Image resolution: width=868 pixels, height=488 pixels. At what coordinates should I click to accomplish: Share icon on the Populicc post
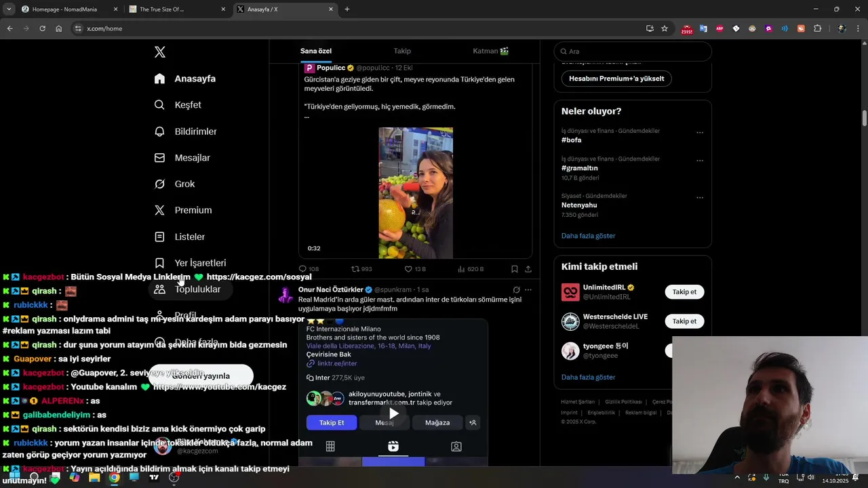tap(528, 269)
